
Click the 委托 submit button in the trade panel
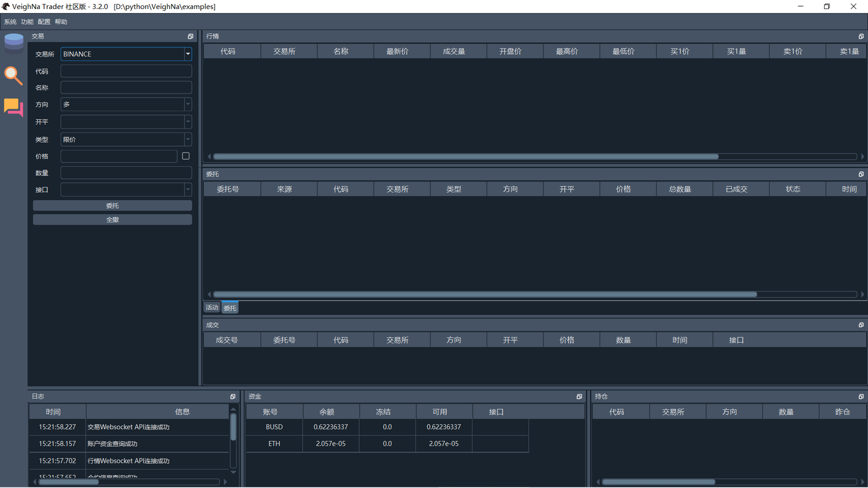pyautogui.click(x=113, y=205)
